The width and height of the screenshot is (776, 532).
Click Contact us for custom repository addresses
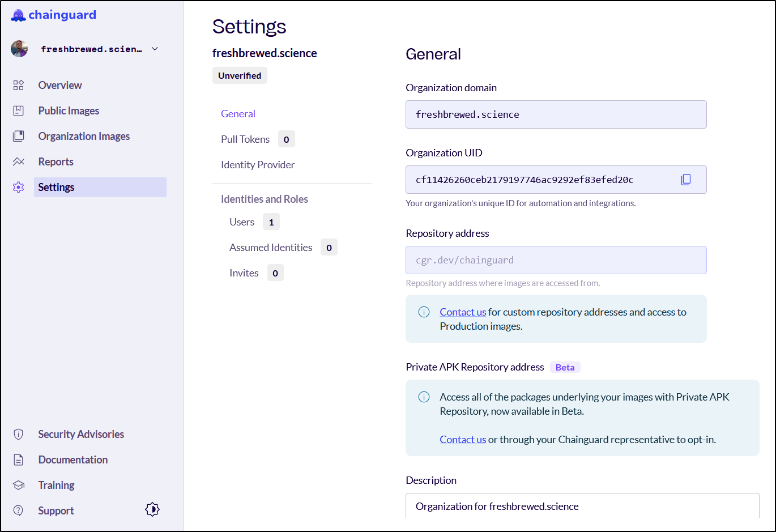(463, 312)
